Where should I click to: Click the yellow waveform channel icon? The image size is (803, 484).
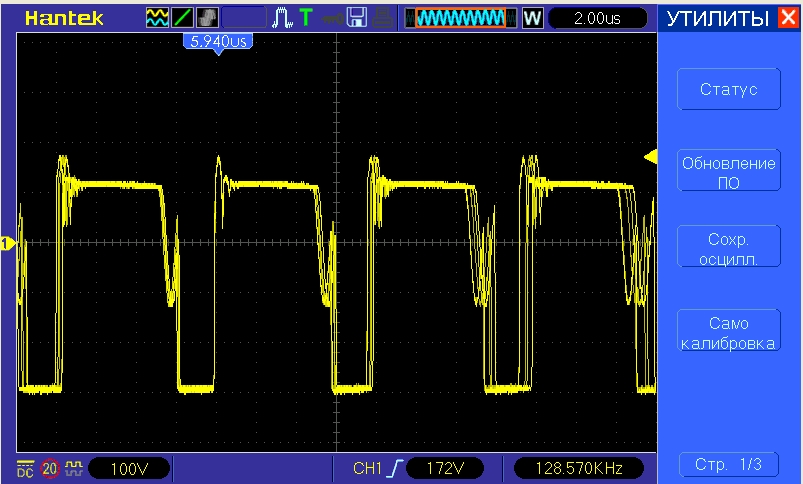tap(157, 18)
